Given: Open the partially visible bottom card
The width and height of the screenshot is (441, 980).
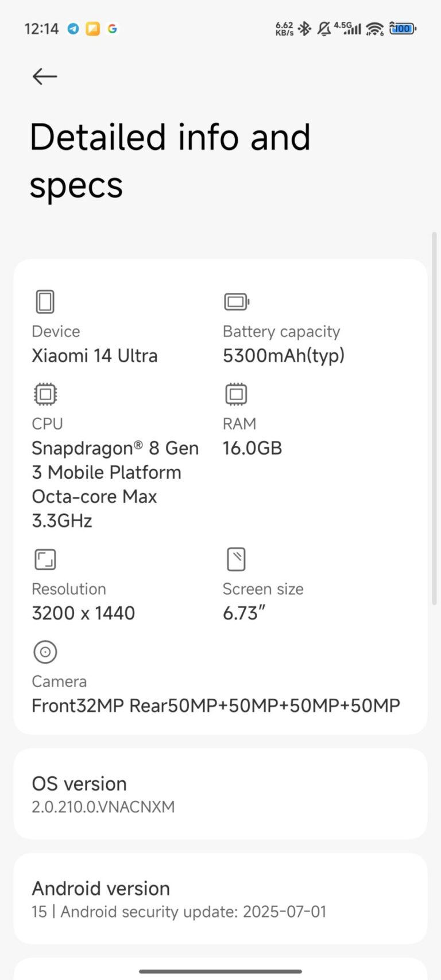Looking at the screenshot, I should pos(220,970).
